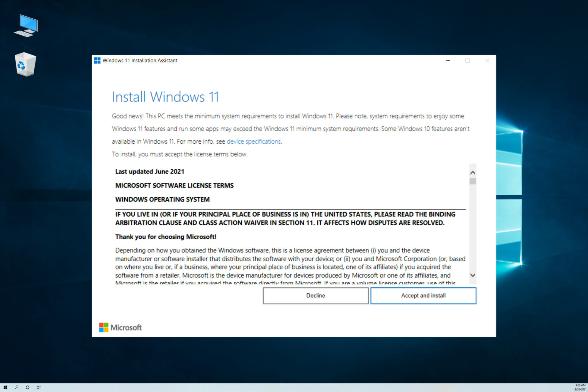This screenshot has height=392, width=588.
Task: Click Accept and install button
Action: click(423, 296)
